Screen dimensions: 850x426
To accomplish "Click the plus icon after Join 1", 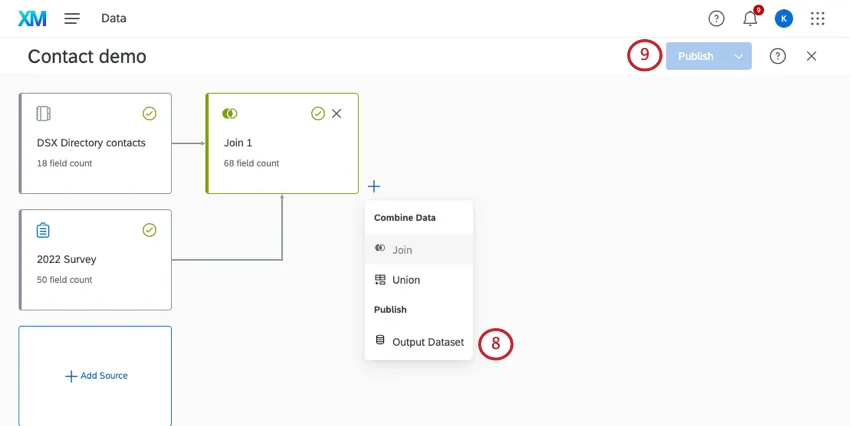I will pos(373,186).
